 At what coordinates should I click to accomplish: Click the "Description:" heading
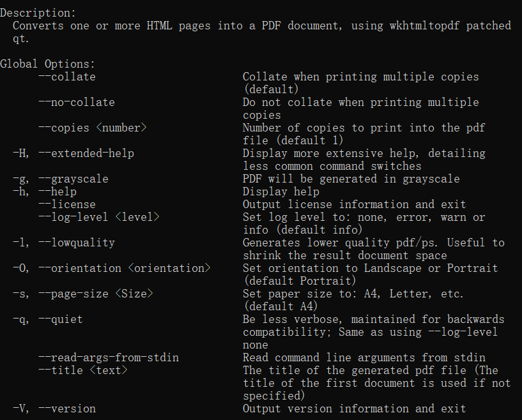click(x=38, y=13)
